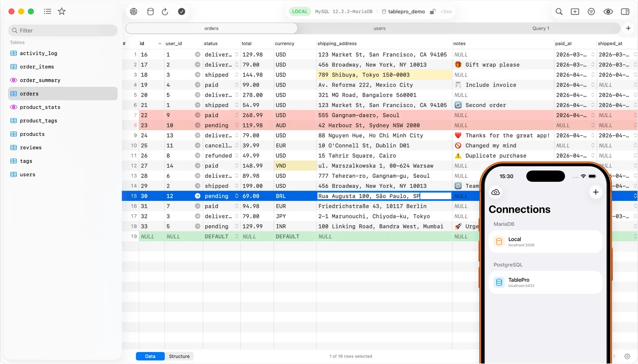Viewport: 638px width, 364px height.
Task: Click the activity_log table icon in the sidebar
Action: coord(14,53)
